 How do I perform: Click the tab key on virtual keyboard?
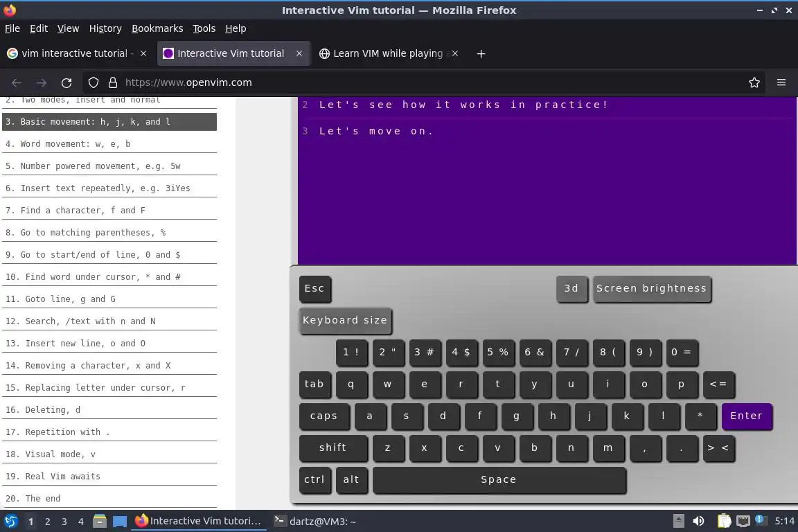314,384
